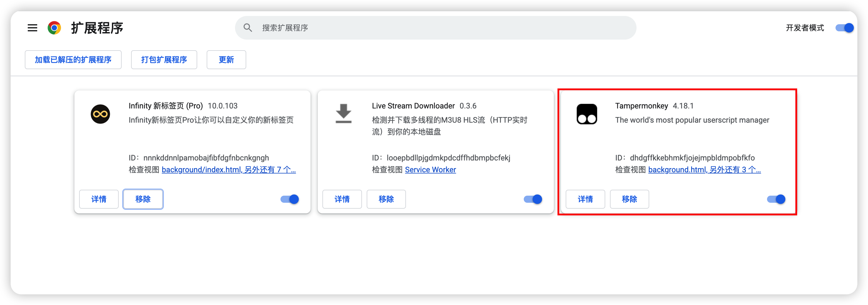Screen dimensions: 868x305
Task: Click Infinity ID nnnkddnnlpamobajfibfdgfnbcnkgngh
Action: click(206, 158)
